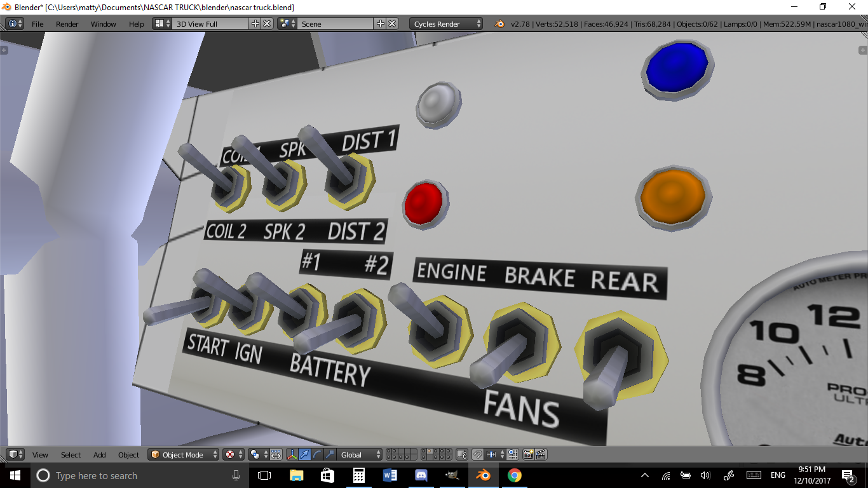Open File Explorer from the taskbar
The image size is (868, 488).
coord(296,475)
